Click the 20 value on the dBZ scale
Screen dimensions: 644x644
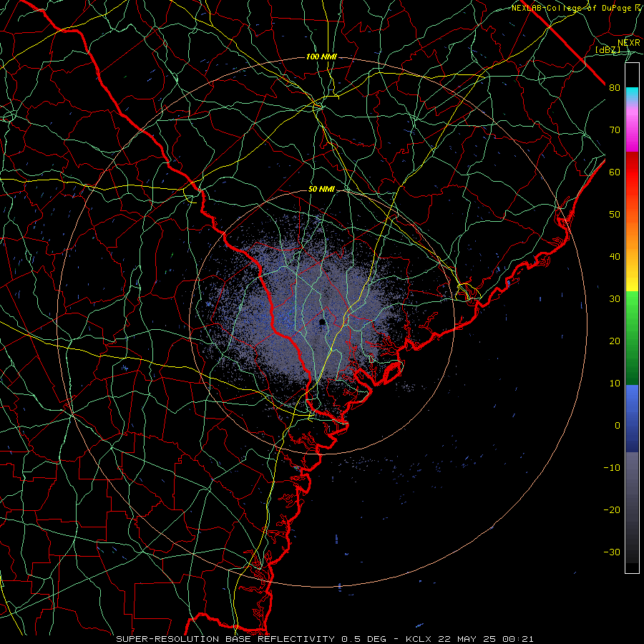coord(615,341)
